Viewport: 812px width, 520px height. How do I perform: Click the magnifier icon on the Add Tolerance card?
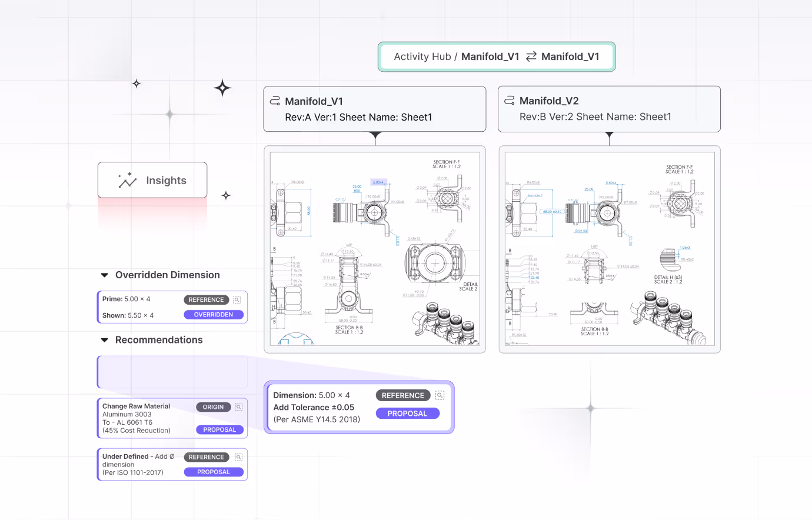coord(440,395)
